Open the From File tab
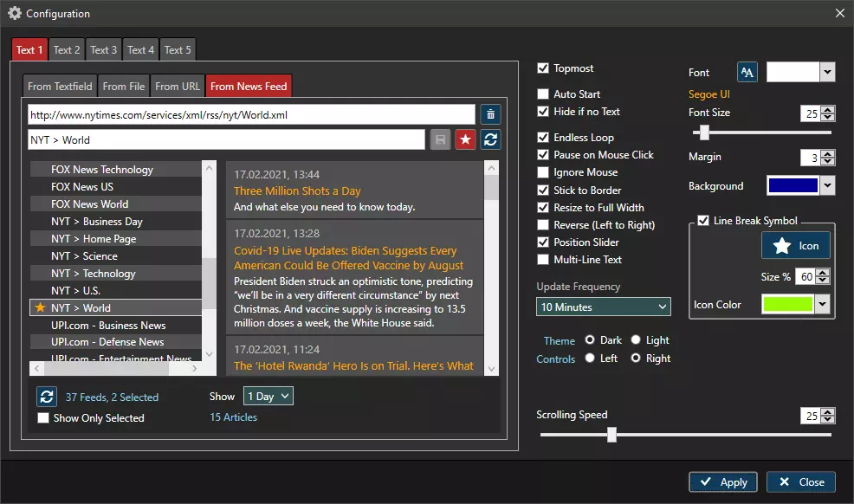This screenshot has height=504, width=854. pos(124,86)
